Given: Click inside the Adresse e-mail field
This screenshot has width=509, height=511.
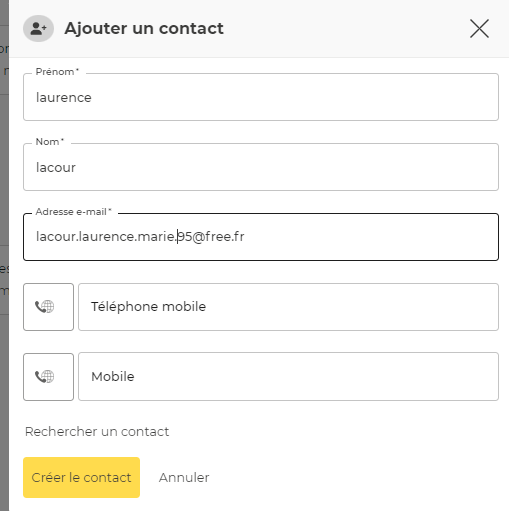Looking at the screenshot, I should (261, 237).
